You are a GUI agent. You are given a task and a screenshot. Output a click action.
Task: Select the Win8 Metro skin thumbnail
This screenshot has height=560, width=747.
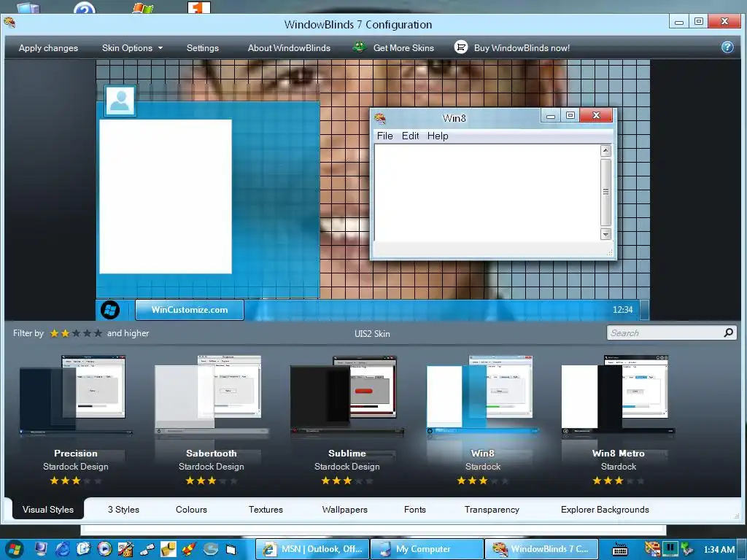tap(619, 394)
